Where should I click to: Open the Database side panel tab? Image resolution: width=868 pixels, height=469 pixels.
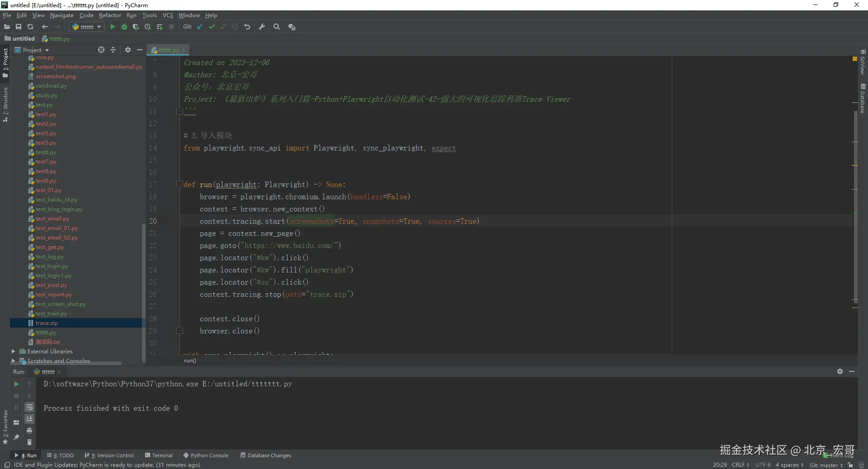click(863, 98)
